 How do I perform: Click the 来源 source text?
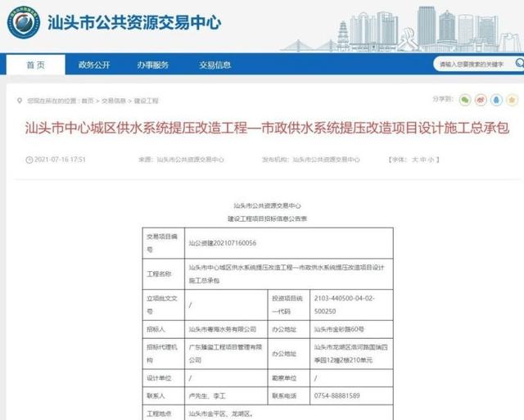(181, 160)
